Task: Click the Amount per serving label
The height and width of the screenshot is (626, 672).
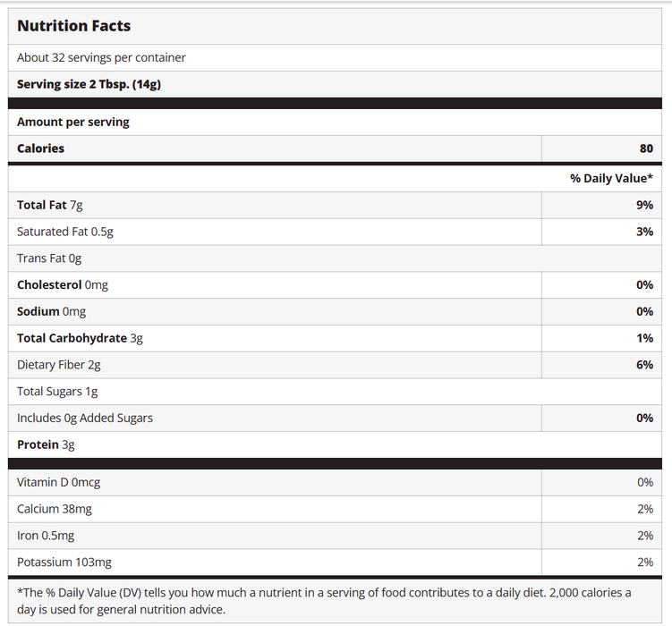Action: [73, 122]
